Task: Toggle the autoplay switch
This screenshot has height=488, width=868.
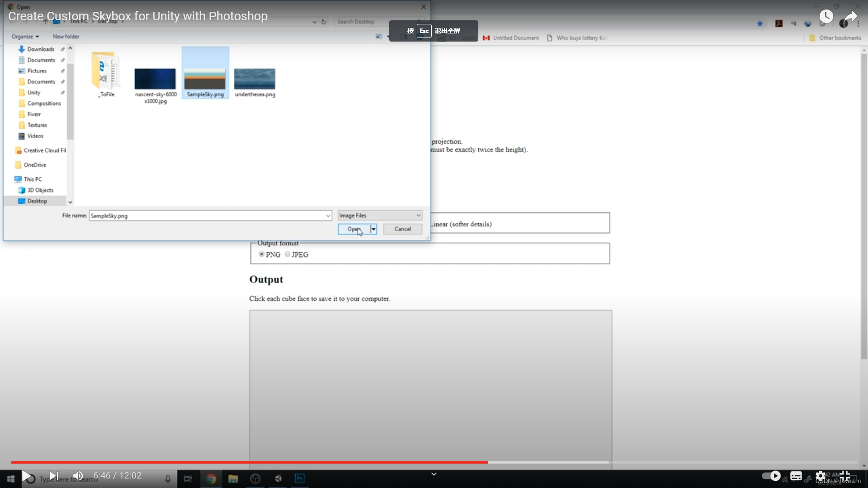Action: (771, 476)
